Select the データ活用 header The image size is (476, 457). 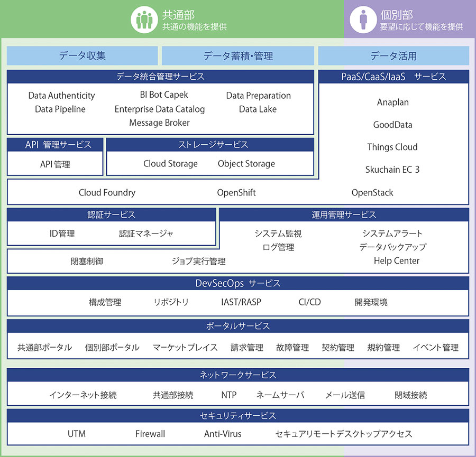[393, 56]
